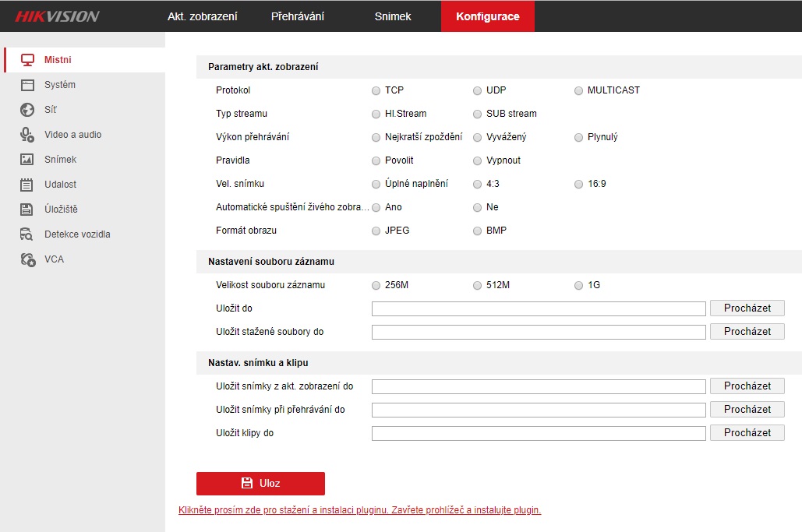The image size is (802, 532).
Task: Open the Akt. zobrazení tab
Action: coord(203,16)
